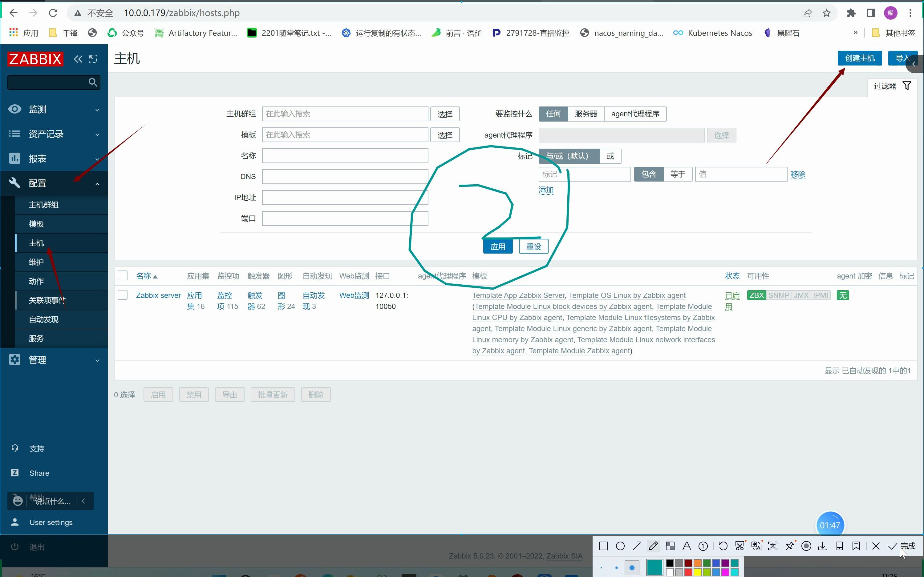Screen dimensions: 924x577
Task: Click the checkbox to select Zabbix server row
Action: tap(122, 295)
